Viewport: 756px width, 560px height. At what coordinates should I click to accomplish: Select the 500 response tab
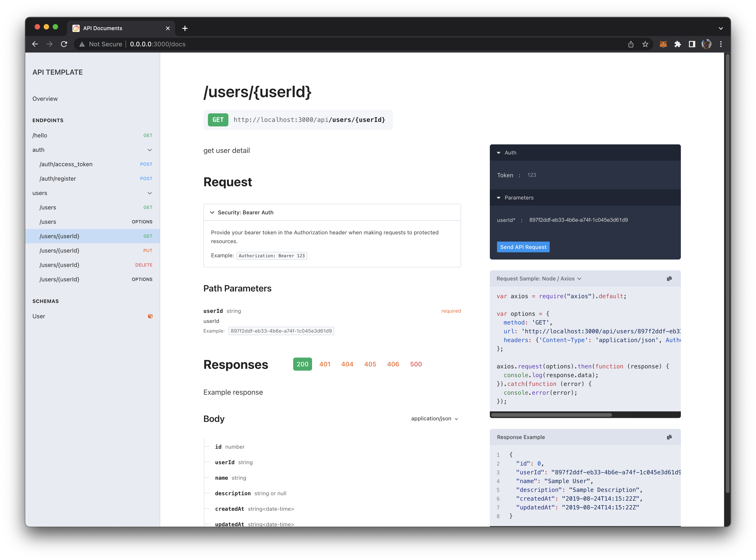416,364
